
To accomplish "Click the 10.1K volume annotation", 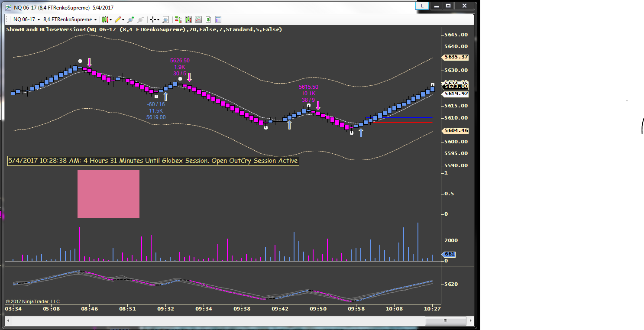I will click(308, 94).
